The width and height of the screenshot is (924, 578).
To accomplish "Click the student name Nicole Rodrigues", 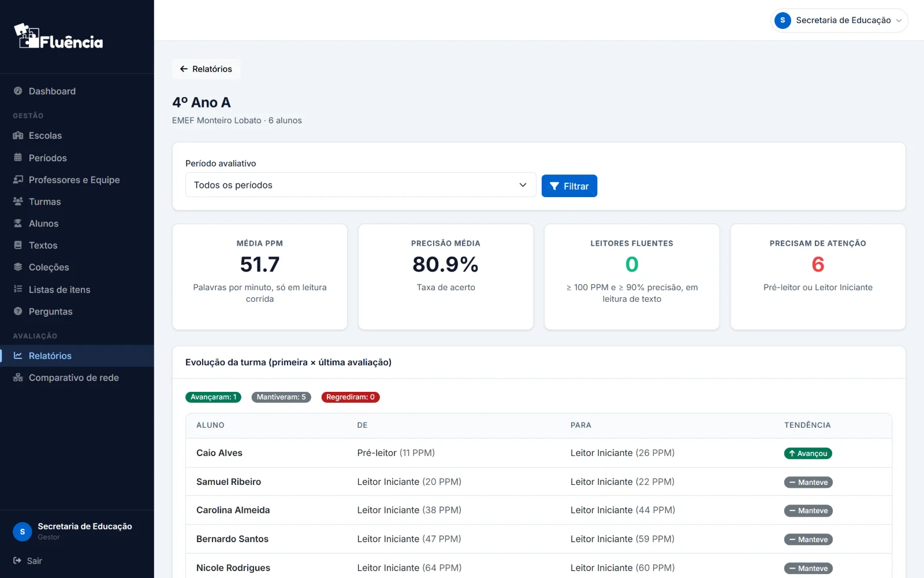I will (x=233, y=568).
